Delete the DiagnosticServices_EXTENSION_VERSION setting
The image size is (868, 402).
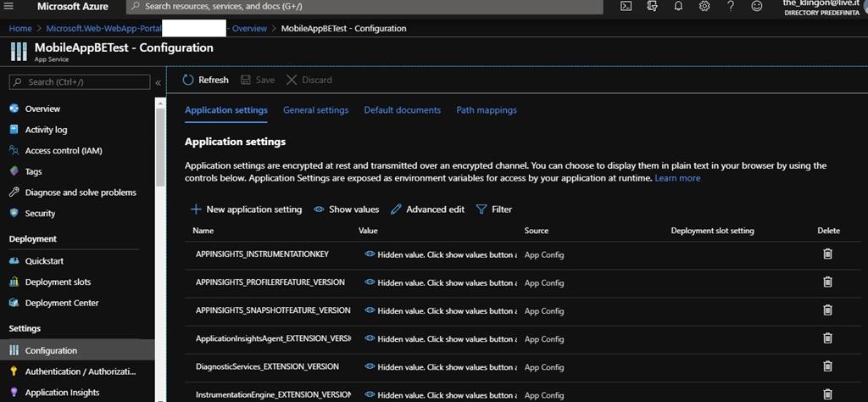827,366
